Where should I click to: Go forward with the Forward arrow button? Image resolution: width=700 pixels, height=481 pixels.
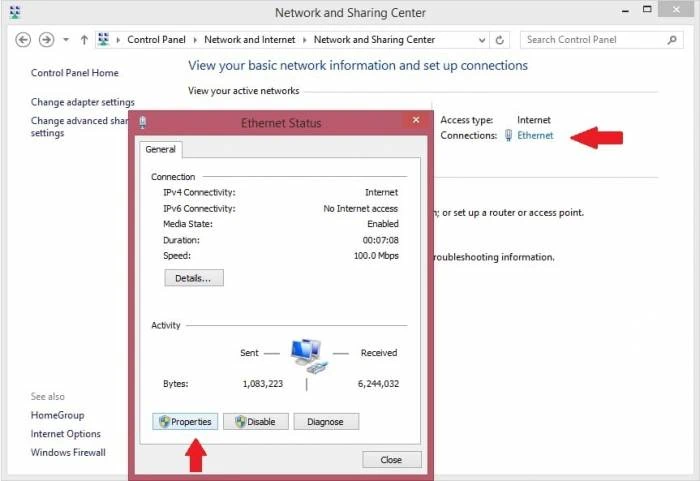pos(46,40)
